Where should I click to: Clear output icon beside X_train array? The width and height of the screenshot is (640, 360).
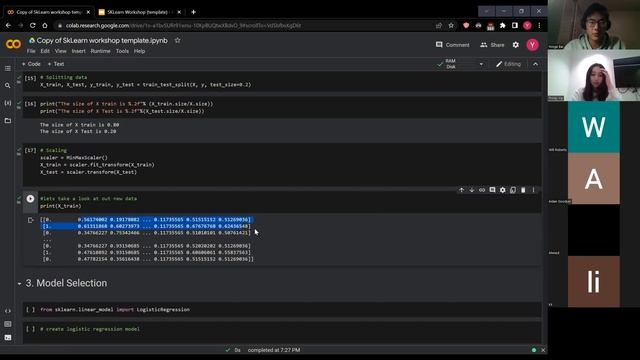31,220
